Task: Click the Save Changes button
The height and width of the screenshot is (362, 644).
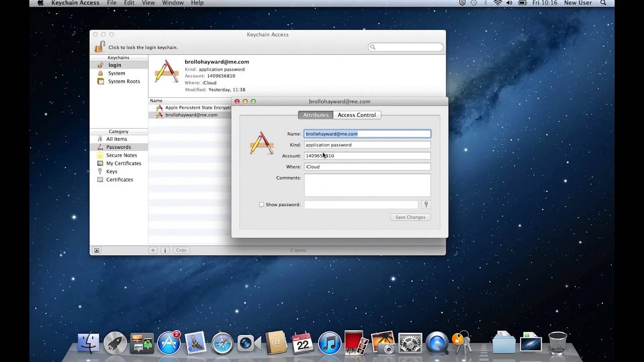Action: 410,217
